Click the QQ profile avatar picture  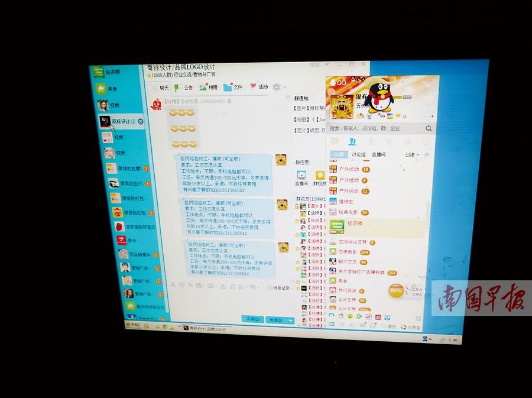(x=342, y=107)
